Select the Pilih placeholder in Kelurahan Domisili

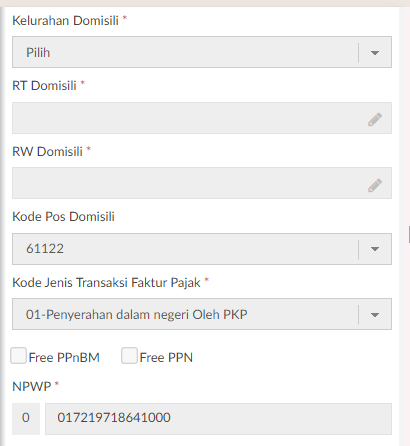pyautogui.click(x=38, y=52)
